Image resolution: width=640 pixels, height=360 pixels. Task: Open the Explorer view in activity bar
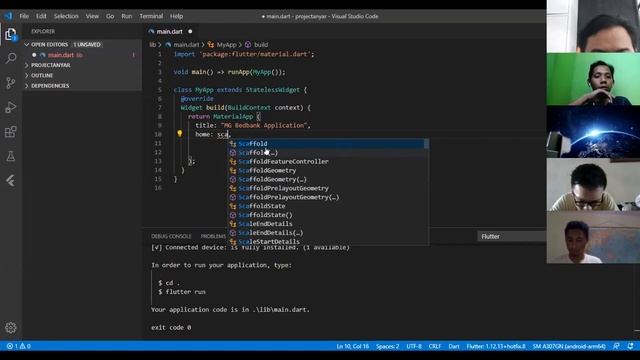tap(11, 35)
